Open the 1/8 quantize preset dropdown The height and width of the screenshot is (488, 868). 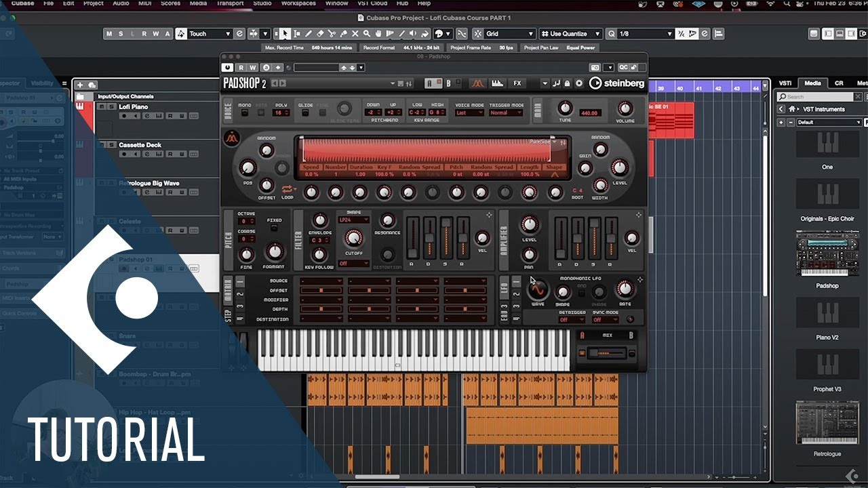coord(646,33)
